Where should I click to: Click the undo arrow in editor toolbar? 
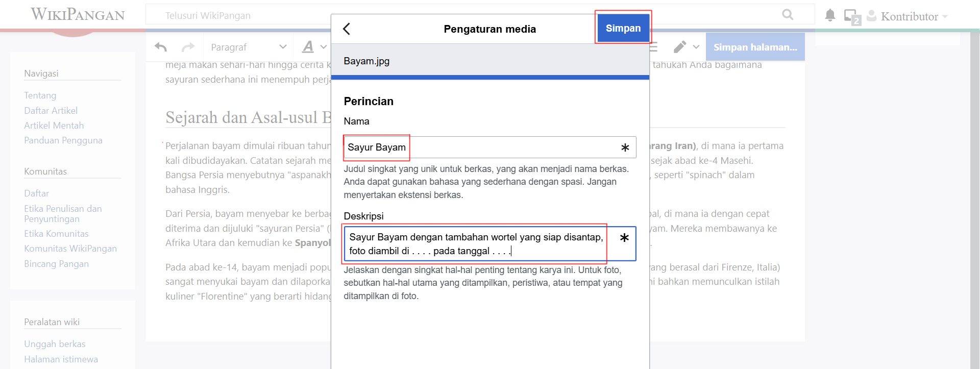[x=161, y=47]
